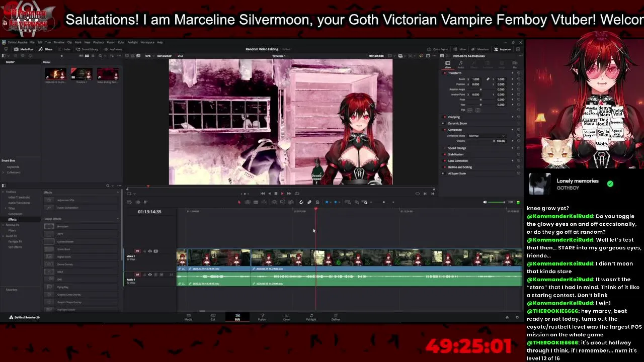Open the Composite Mode dropdown
This screenshot has width=644, height=362.
(x=487, y=136)
